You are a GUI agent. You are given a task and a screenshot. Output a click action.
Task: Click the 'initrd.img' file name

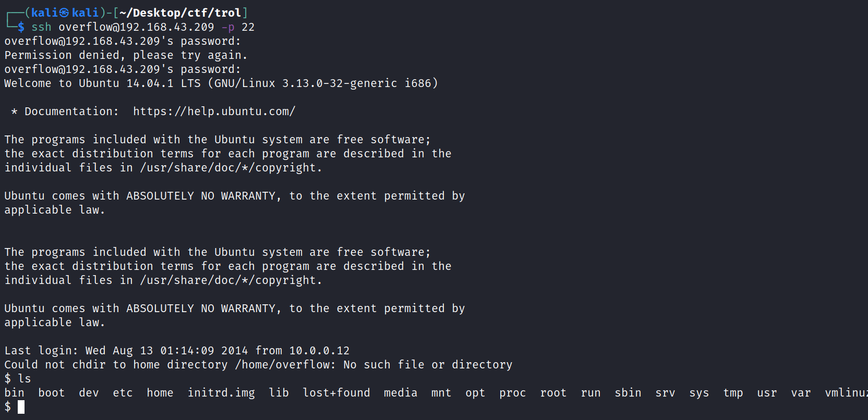tap(221, 393)
